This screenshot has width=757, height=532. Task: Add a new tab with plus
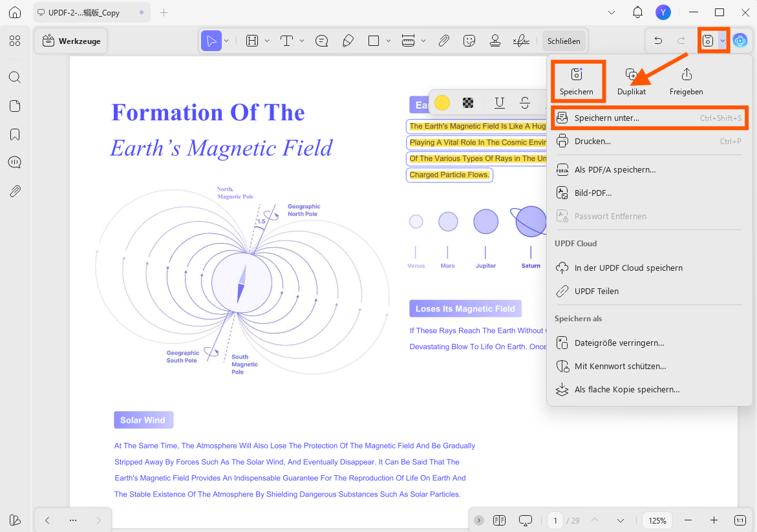click(x=164, y=12)
